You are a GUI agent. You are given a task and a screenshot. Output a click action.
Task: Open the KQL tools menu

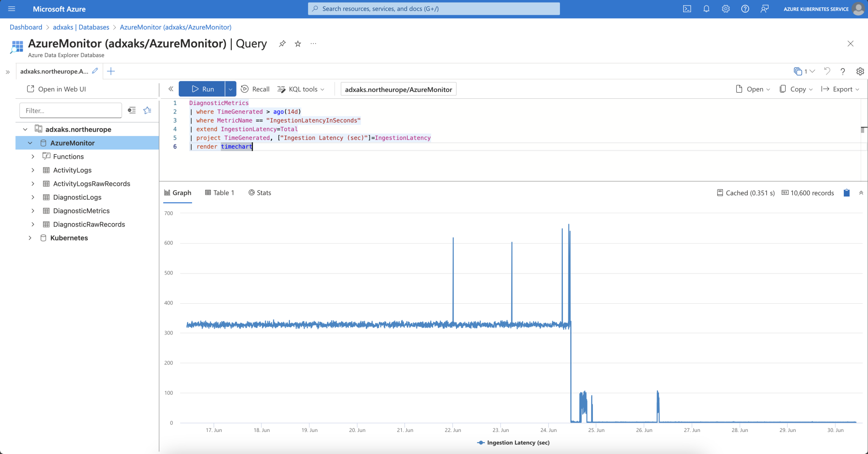(302, 89)
